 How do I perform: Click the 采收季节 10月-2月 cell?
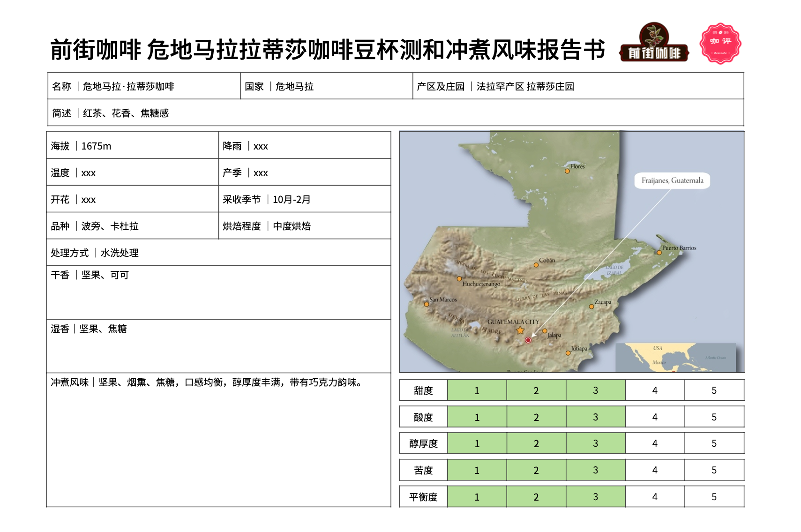[305, 199]
